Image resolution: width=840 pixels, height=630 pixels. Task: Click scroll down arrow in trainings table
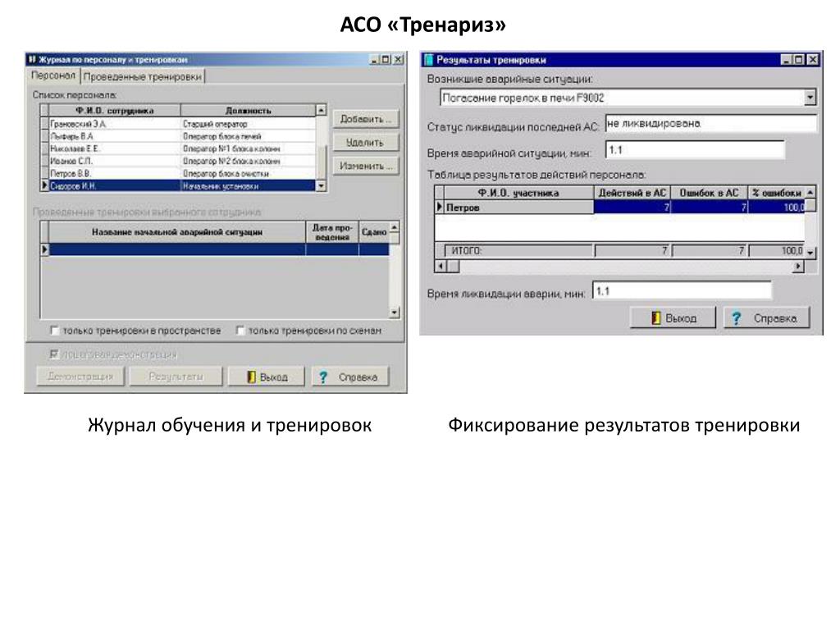click(x=395, y=313)
